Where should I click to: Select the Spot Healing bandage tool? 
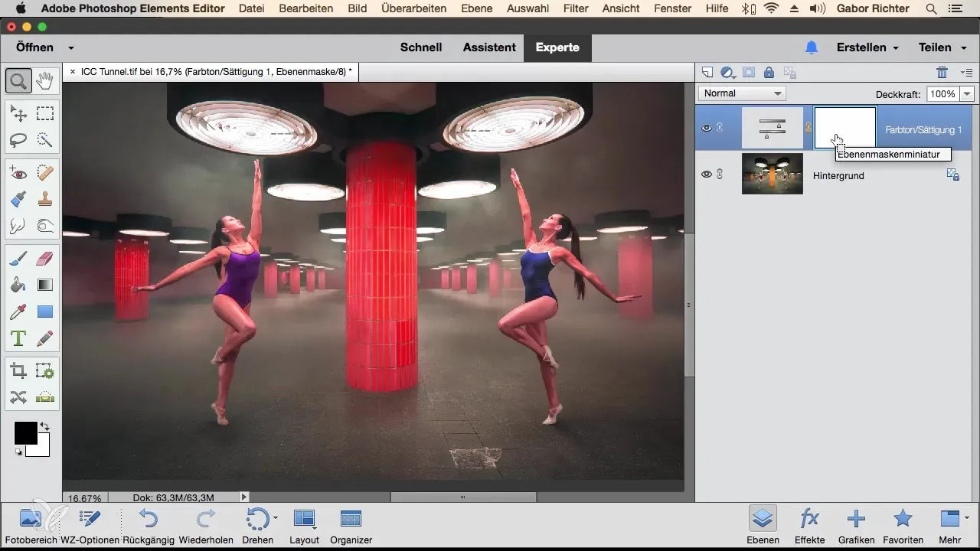click(45, 174)
